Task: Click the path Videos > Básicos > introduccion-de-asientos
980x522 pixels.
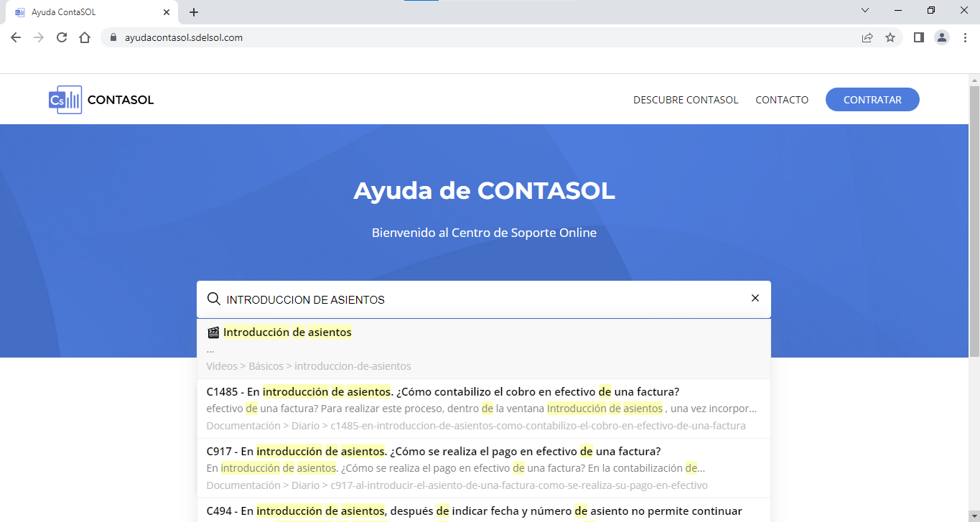Action: (x=309, y=366)
